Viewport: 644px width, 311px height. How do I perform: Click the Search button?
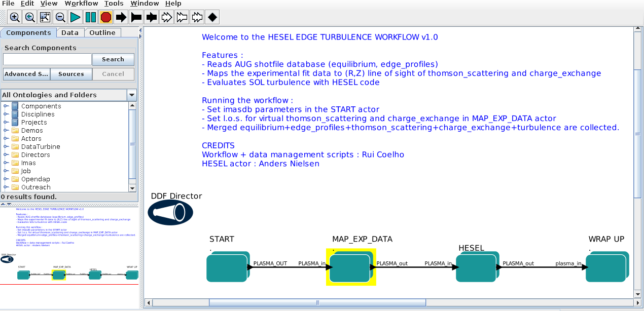tap(113, 59)
